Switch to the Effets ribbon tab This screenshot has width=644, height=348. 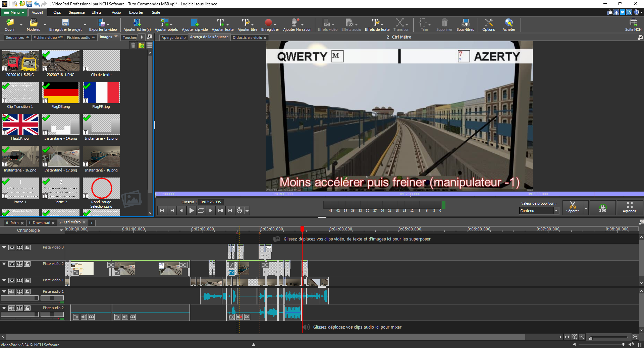(x=96, y=12)
